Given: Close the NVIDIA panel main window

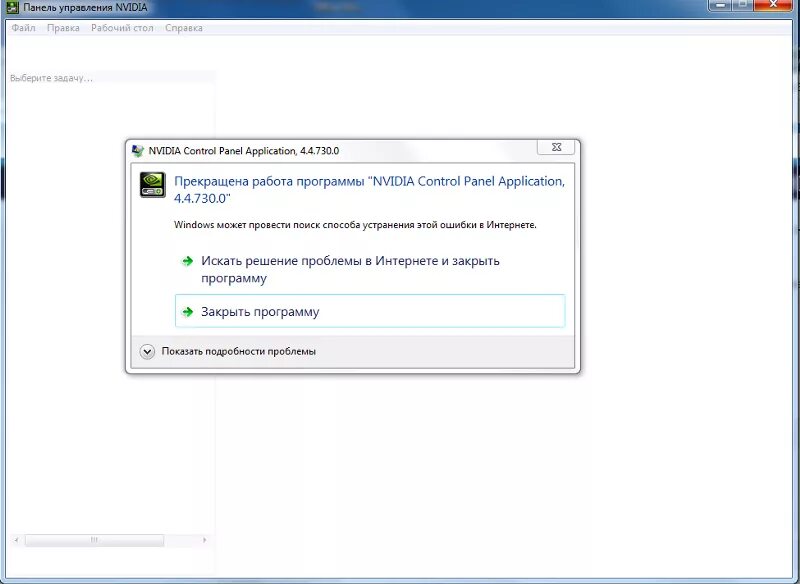Looking at the screenshot, I should pos(773,5).
